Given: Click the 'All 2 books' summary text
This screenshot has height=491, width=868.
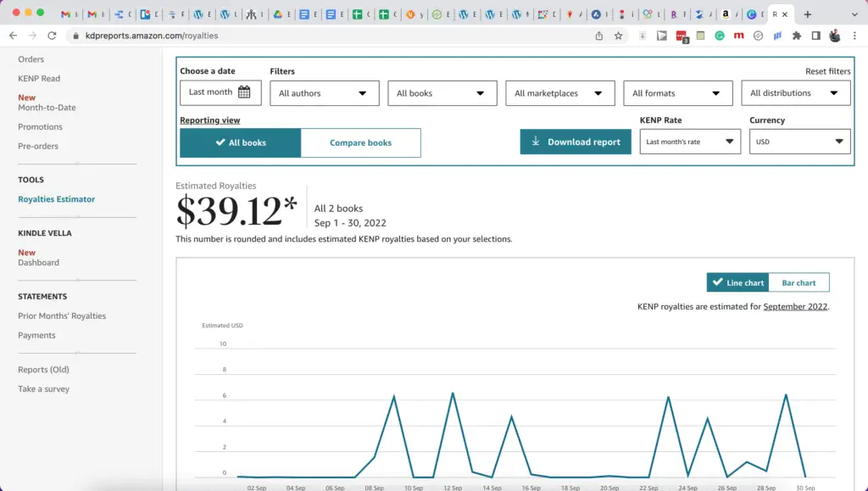Looking at the screenshot, I should click(x=338, y=209).
